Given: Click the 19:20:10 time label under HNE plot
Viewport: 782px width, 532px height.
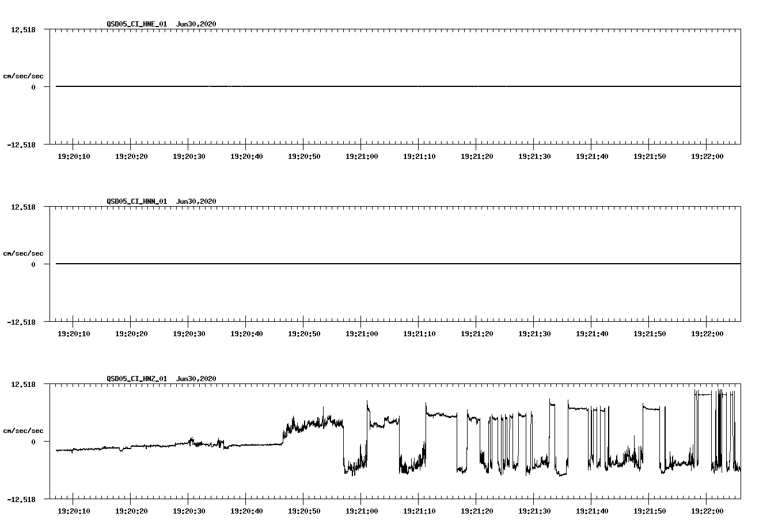Looking at the screenshot, I should (x=74, y=157).
